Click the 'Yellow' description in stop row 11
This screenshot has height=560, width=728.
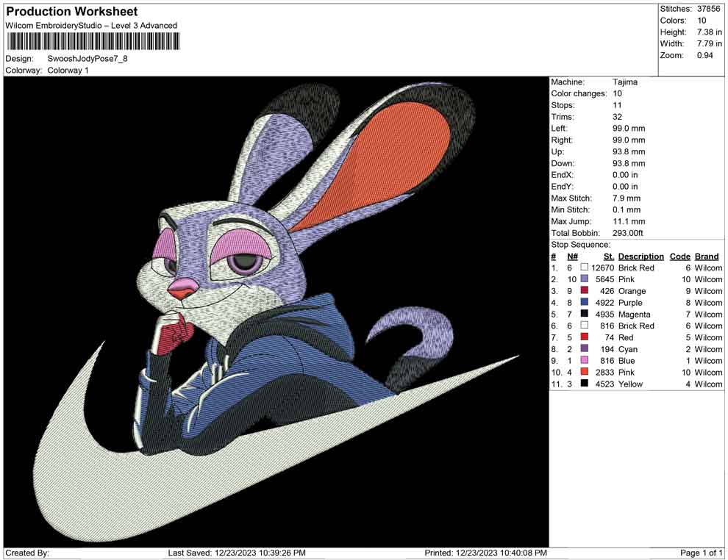pyautogui.click(x=630, y=384)
